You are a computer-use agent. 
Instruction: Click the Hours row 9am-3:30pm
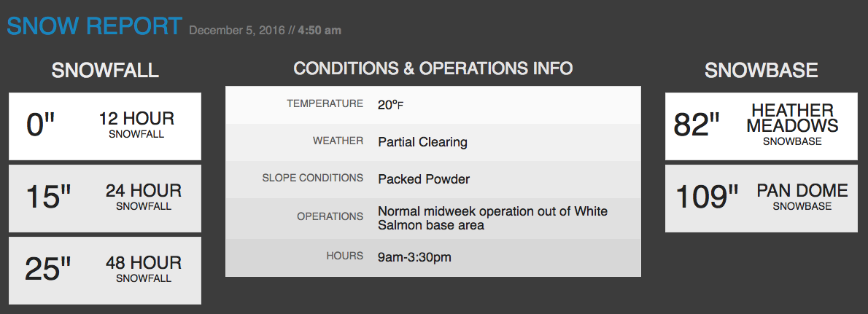click(x=433, y=257)
